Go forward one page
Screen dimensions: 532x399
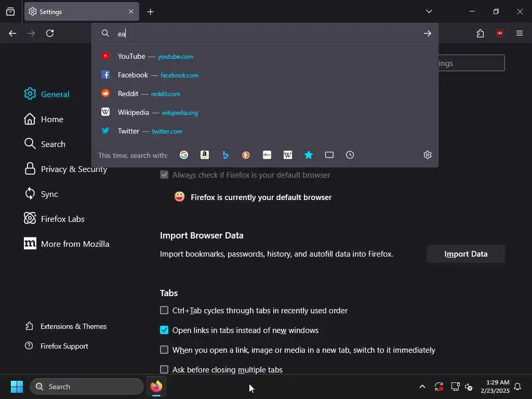point(31,33)
